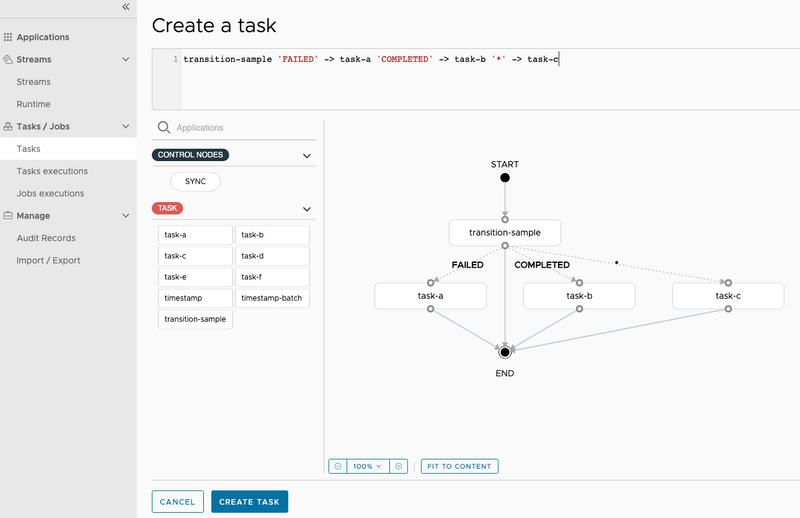This screenshot has height=518, width=800.
Task: Open Jobs executions page
Action: tap(50, 193)
